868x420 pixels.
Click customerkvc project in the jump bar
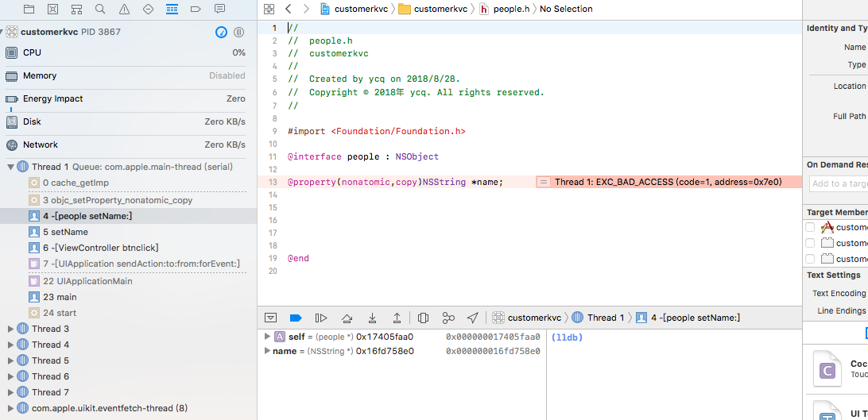pos(355,9)
